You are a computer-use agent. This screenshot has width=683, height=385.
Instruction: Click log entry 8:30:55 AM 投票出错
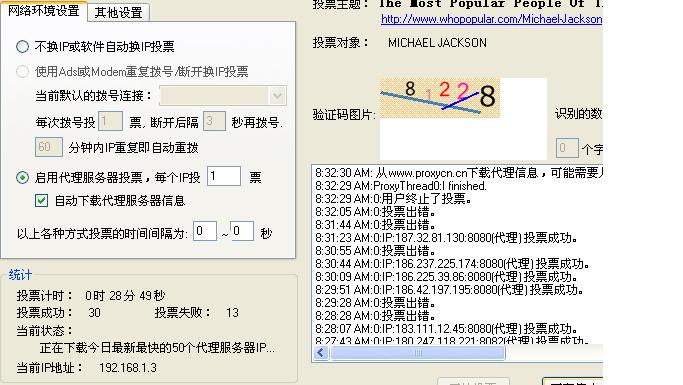(x=375, y=251)
